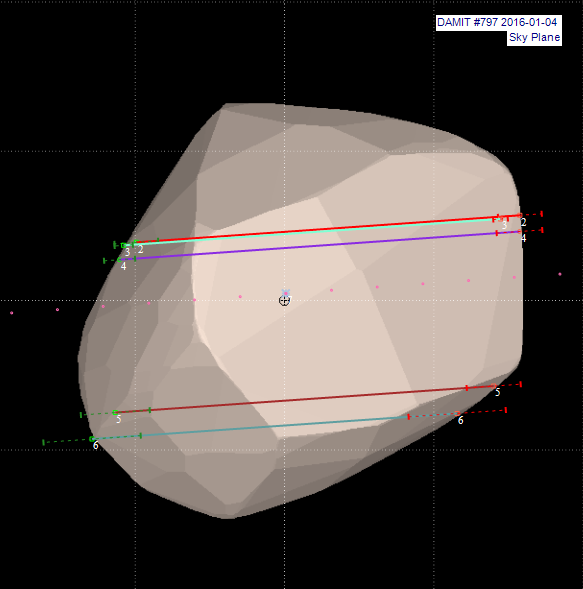Click red circle marker above right label 2
This screenshot has height=589, width=583.
click(520, 215)
